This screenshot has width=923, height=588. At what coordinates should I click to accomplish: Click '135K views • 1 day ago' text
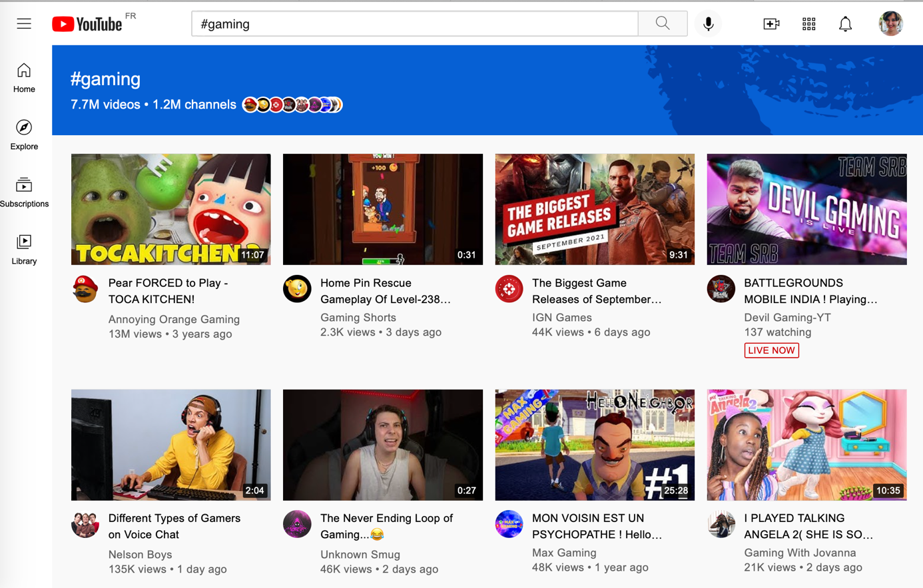point(167,569)
